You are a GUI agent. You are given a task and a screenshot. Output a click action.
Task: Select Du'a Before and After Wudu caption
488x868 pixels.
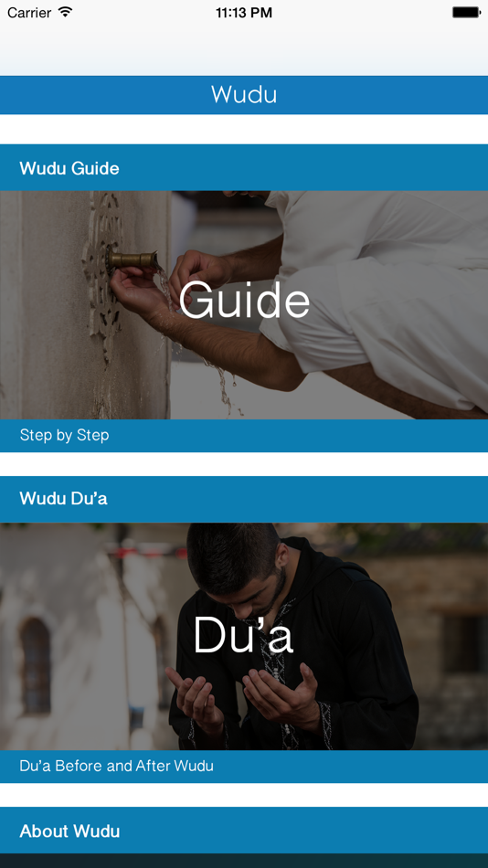click(116, 767)
